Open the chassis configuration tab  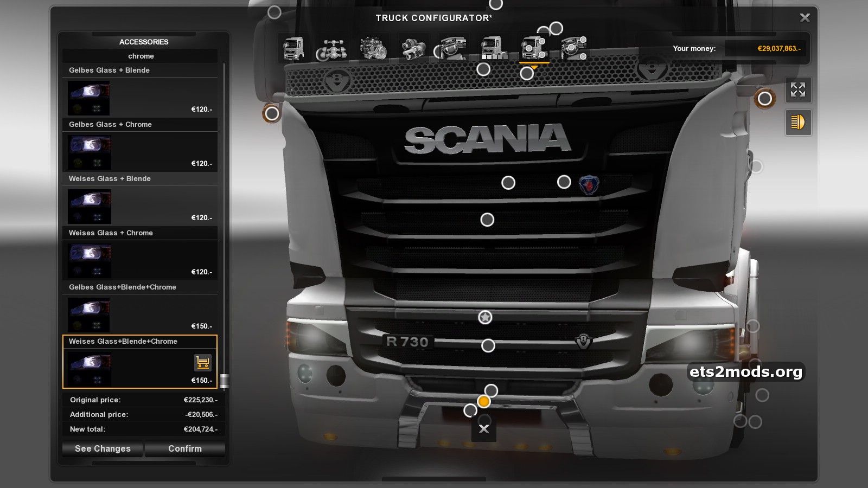click(x=333, y=48)
